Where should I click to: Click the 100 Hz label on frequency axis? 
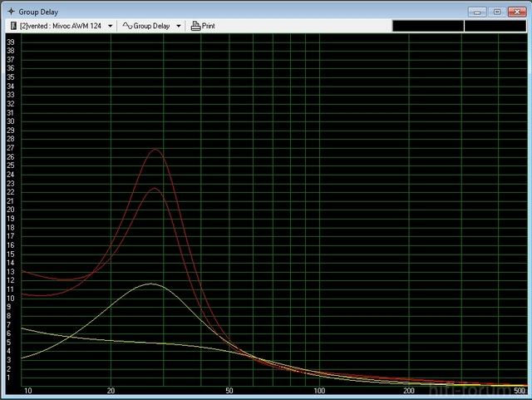319,391
